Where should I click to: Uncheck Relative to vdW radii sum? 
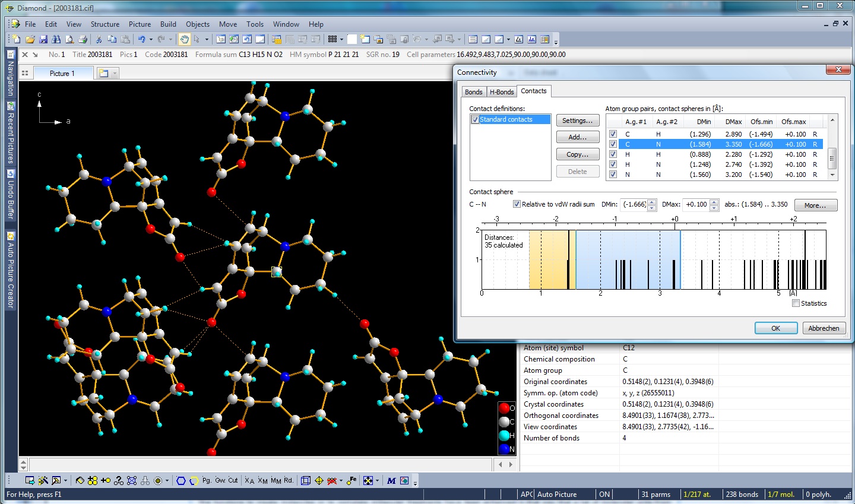pos(517,204)
